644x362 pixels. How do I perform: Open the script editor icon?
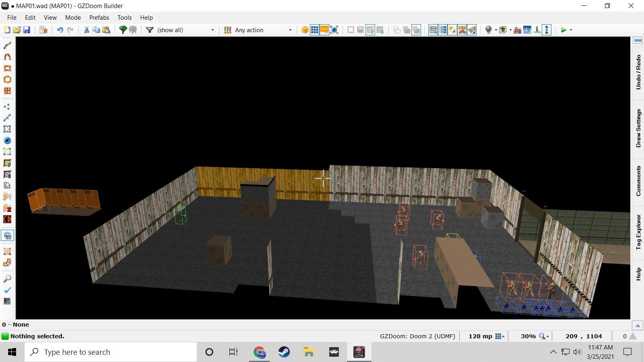pos(43,30)
